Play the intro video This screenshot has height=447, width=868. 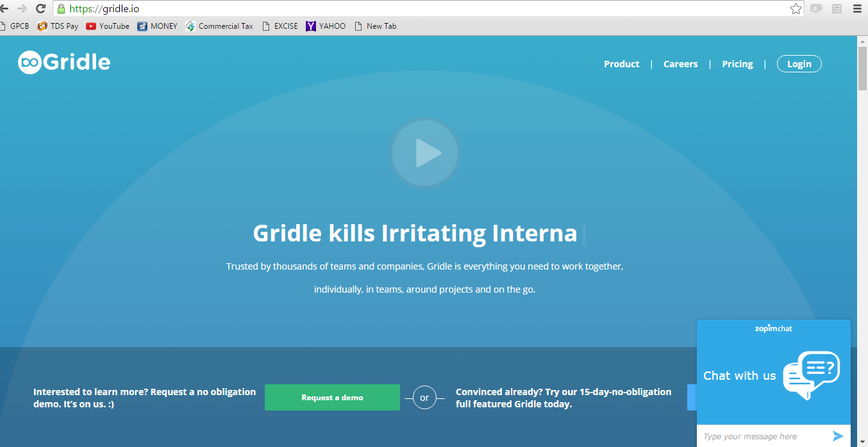coord(425,153)
